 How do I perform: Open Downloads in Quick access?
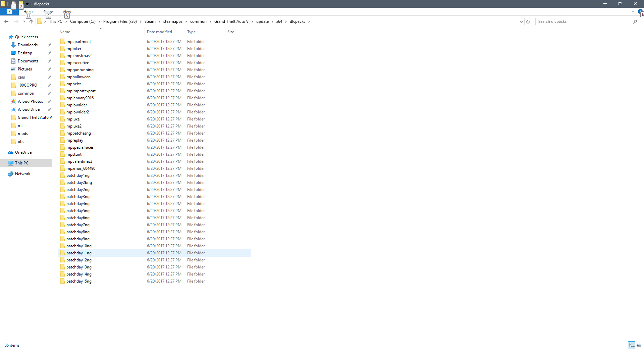click(x=28, y=45)
